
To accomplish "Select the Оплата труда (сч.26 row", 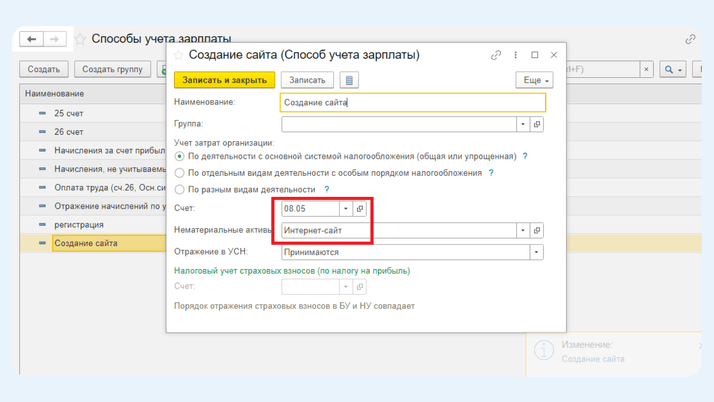I will pyautogui.click(x=93, y=188).
